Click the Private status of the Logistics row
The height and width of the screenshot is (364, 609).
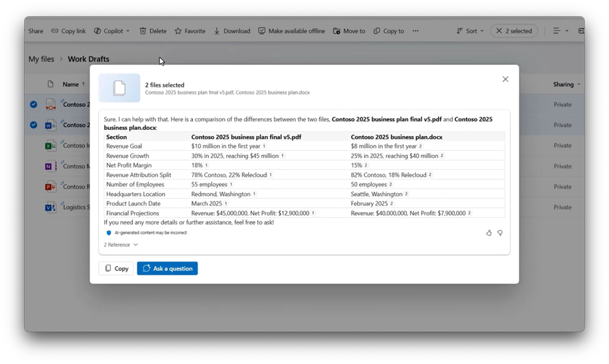coord(563,207)
